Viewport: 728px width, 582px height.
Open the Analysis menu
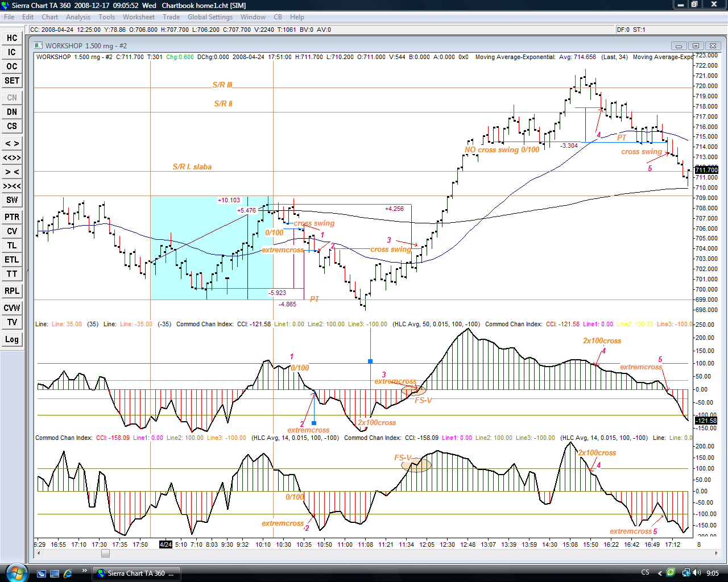click(x=78, y=17)
